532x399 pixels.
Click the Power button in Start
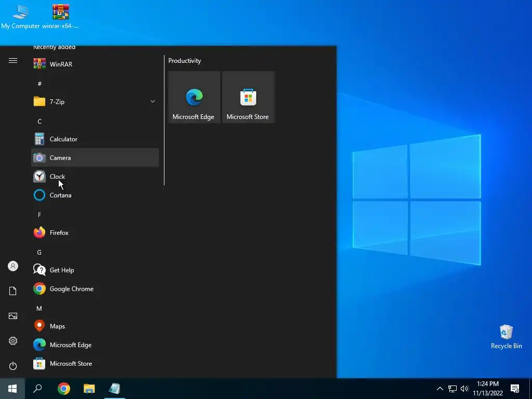pos(13,366)
